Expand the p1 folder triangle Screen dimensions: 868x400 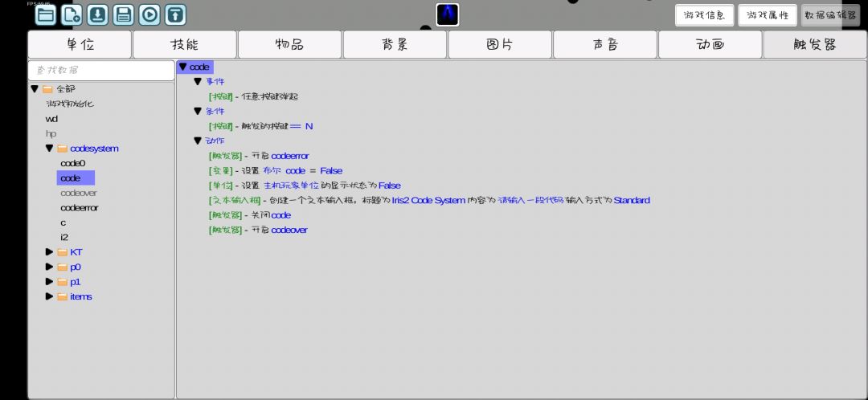coord(49,282)
